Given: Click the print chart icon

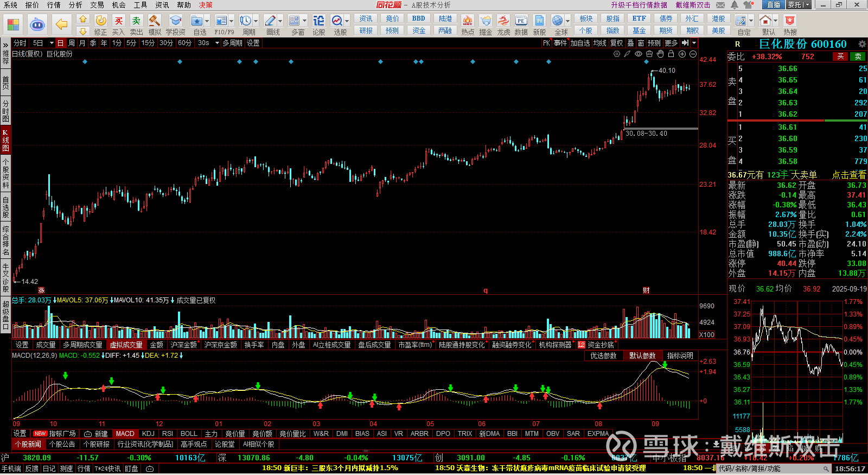Looking at the screenshot, I should click(x=649, y=54).
